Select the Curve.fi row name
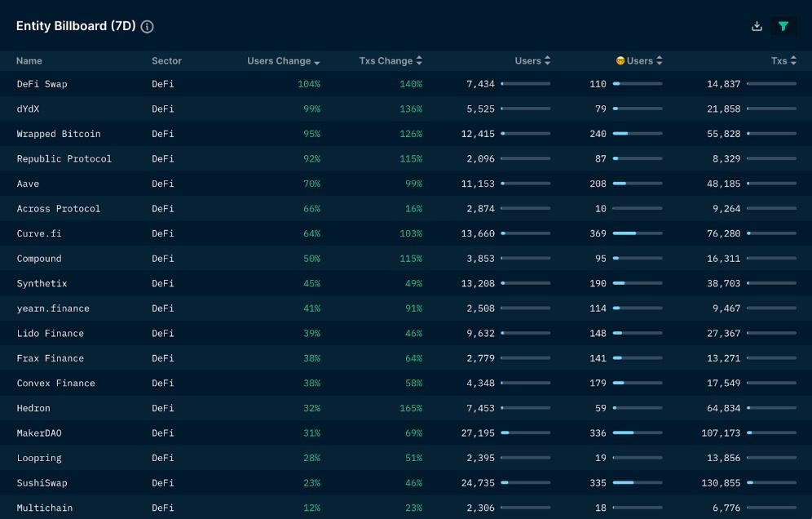 tap(39, 233)
